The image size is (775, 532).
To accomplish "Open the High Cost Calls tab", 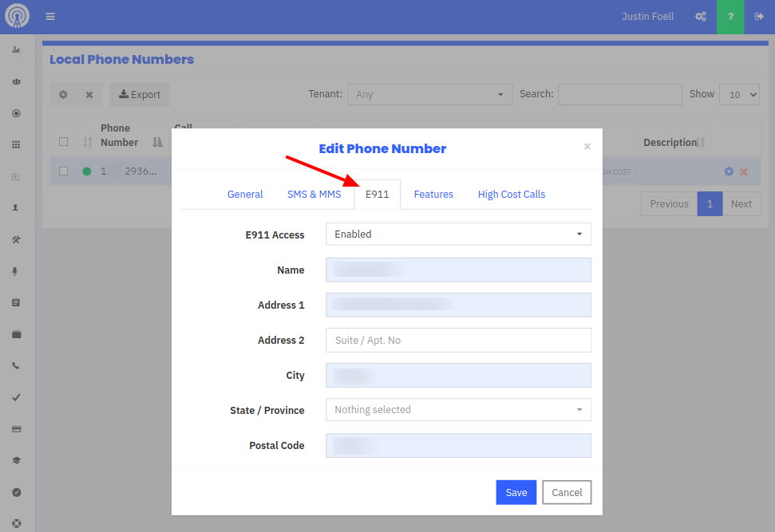I will (x=512, y=194).
